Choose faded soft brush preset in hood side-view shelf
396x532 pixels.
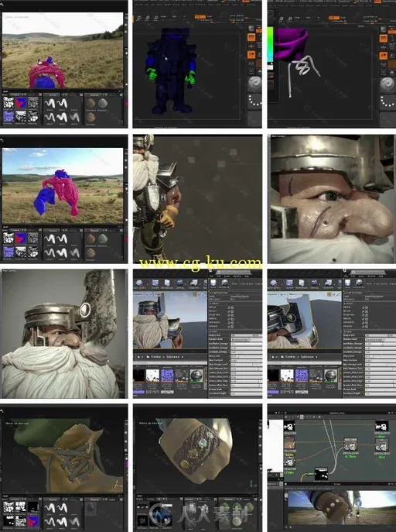pos(74,252)
